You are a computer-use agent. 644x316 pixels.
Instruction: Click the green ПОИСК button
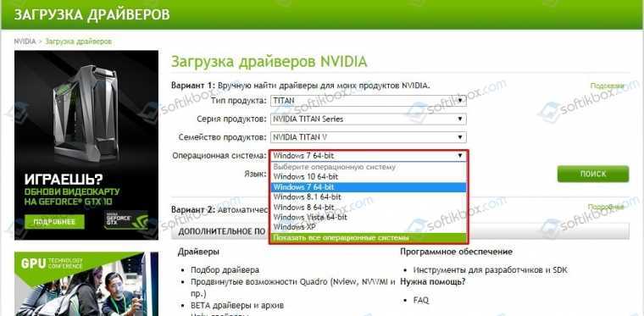click(x=592, y=174)
